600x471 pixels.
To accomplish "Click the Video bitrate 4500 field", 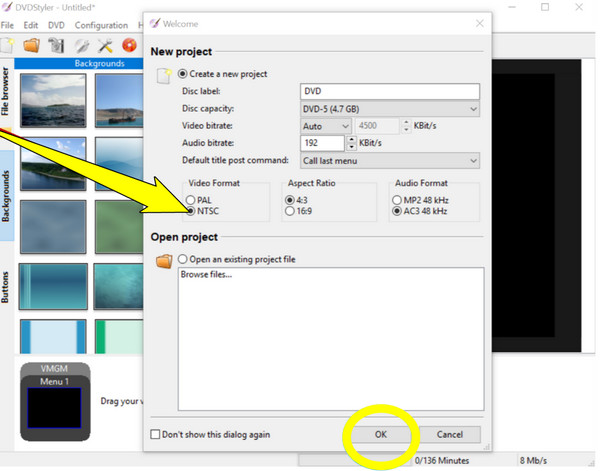I will (x=378, y=126).
